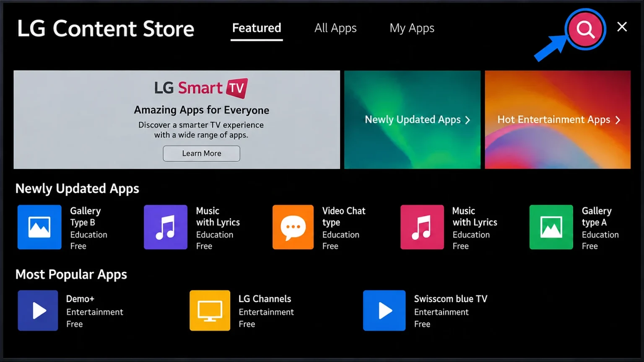Open the green Gallery type A icon
The image size is (644, 362).
[x=551, y=227]
